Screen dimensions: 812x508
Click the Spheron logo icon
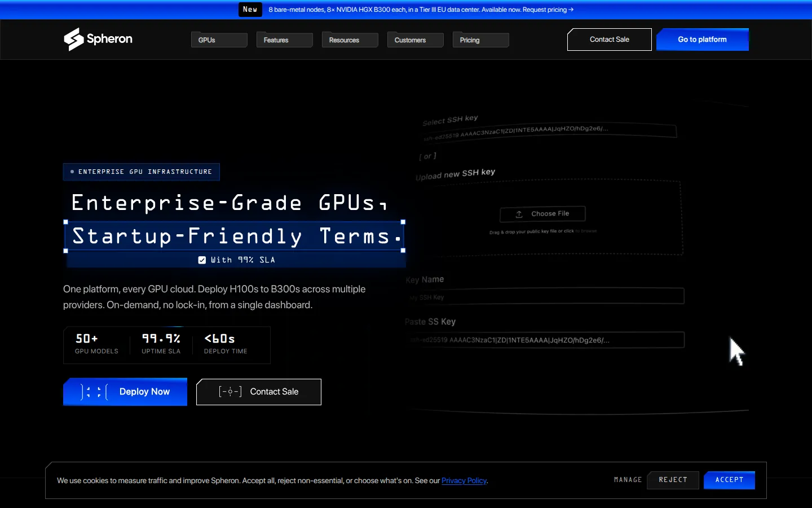(73, 40)
